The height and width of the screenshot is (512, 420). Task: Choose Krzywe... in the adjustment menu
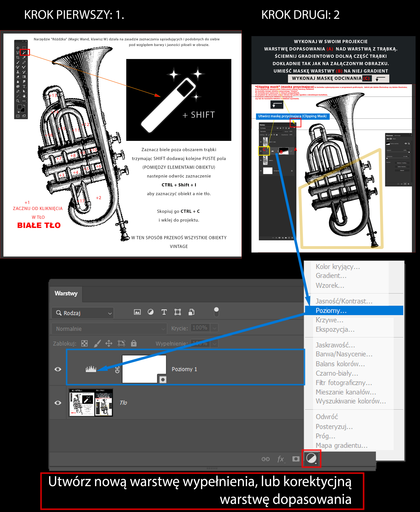329,320
